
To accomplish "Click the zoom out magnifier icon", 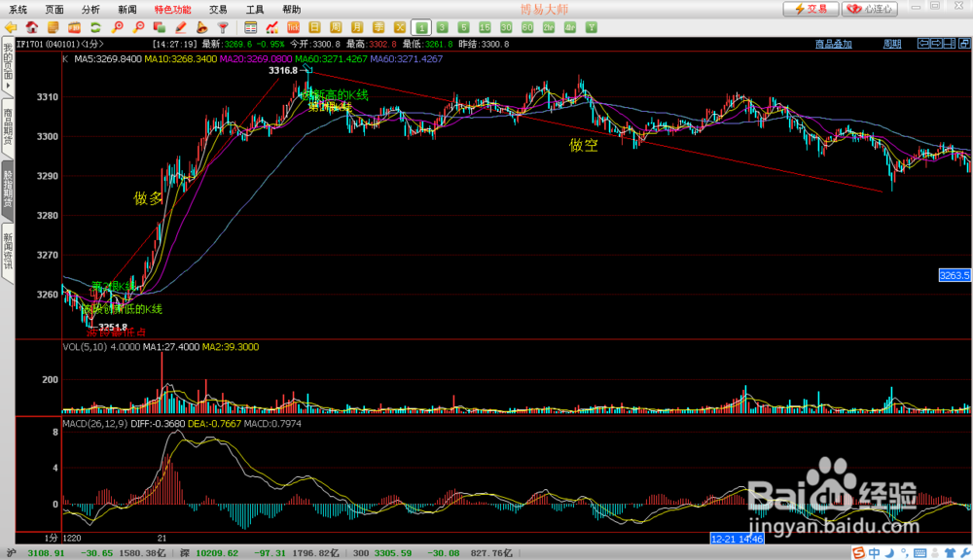I will pyautogui.click(x=138, y=27).
